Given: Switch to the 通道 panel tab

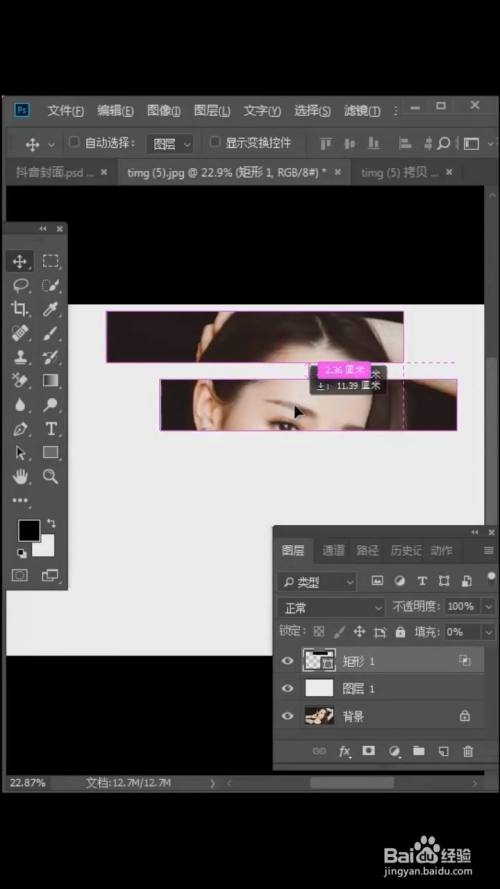Looking at the screenshot, I should [x=333, y=551].
